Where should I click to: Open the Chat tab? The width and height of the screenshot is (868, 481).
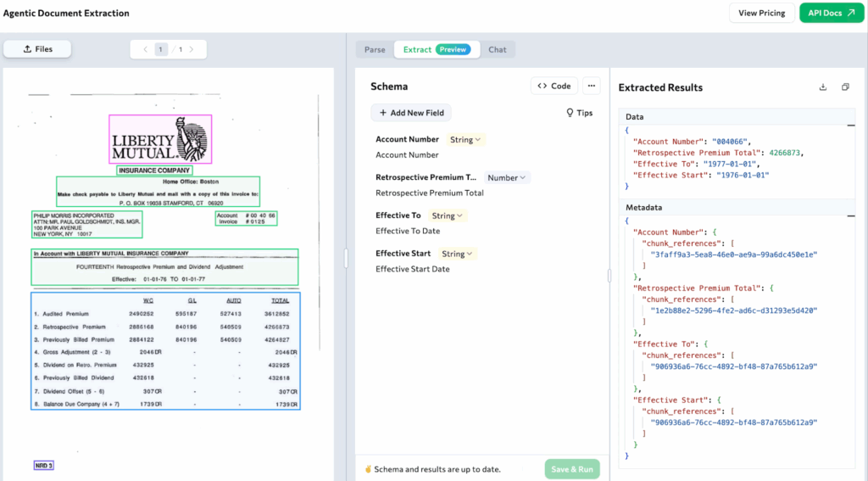point(497,49)
